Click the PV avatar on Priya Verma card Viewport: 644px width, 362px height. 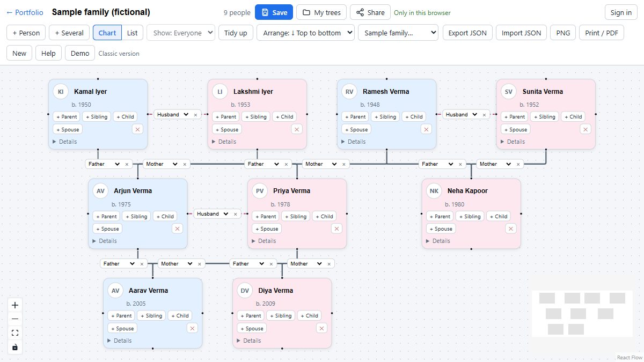click(x=259, y=191)
